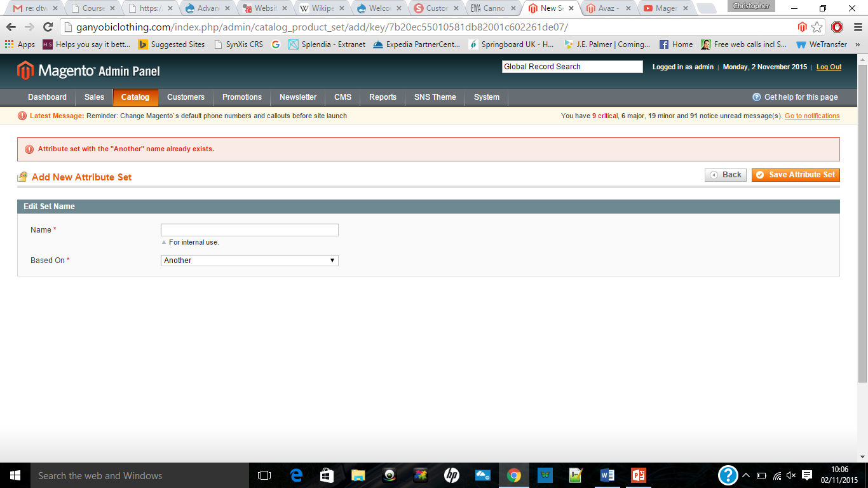Expand the Based On dropdown
The height and width of the screenshot is (488, 868).
pyautogui.click(x=249, y=261)
